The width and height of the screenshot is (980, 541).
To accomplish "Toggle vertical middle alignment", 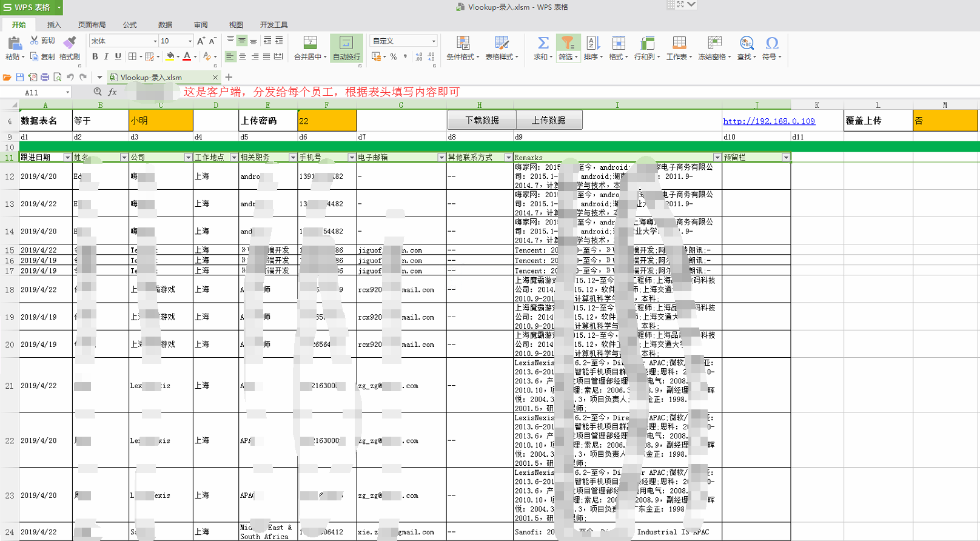I will (241, 41).
